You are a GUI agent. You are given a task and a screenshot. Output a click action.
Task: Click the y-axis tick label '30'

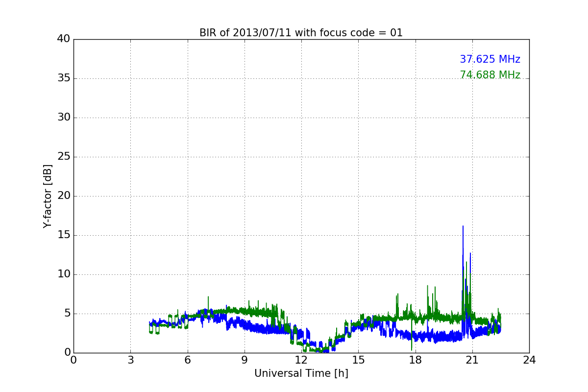pyautogui.click(x=63, y=118)
